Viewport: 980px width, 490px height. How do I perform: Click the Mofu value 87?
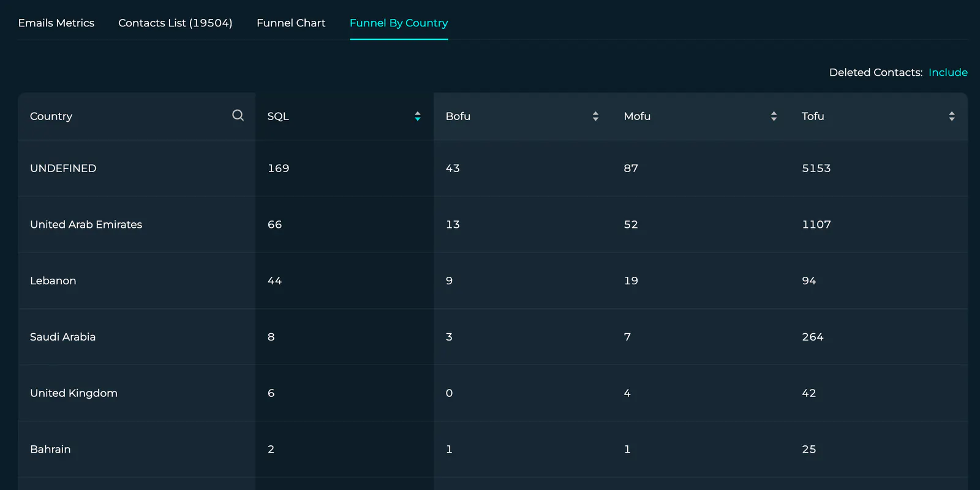point(631,168)
